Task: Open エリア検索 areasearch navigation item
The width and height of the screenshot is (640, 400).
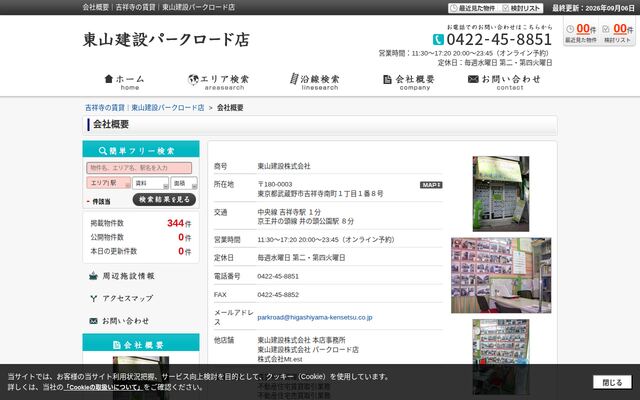Action: pyautogui.click(x=218, y=82)
